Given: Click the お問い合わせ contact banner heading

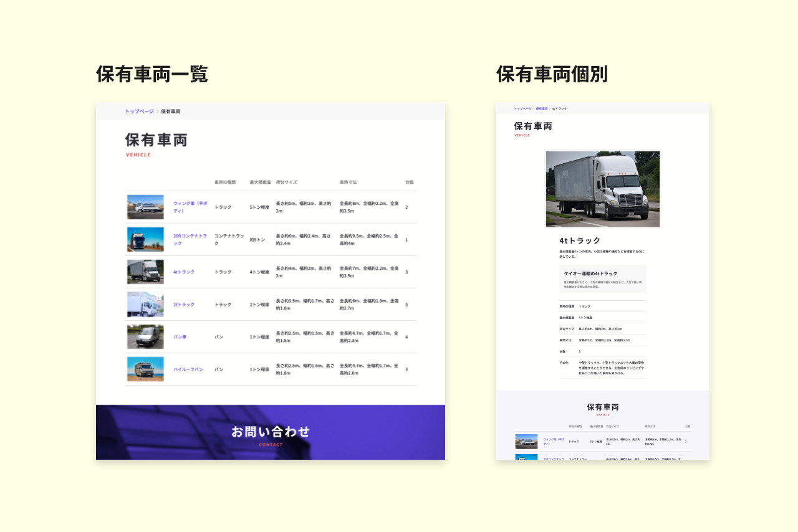Looking at the screenshot, I should (x=270, y=431).
